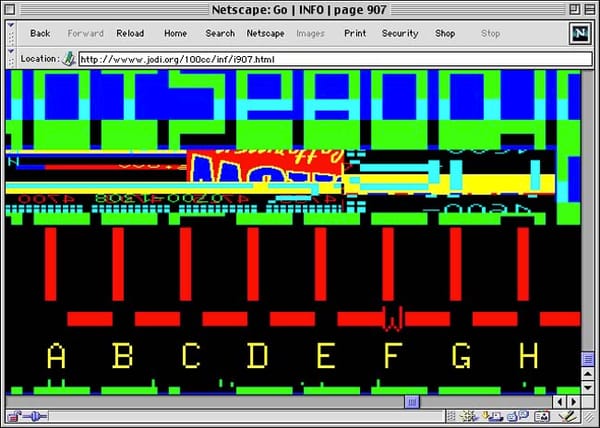Click the window resize grip corner

(x=589, y=416)
